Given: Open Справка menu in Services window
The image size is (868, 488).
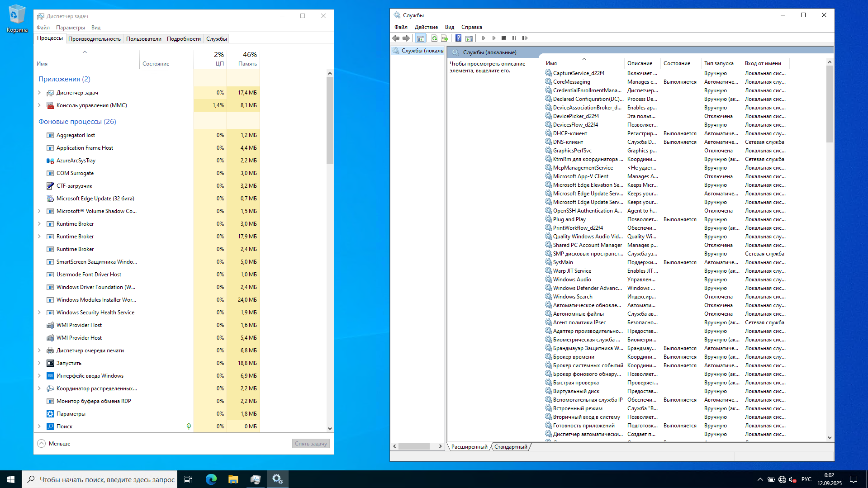Looking at the screenshot, I should 471,27.
